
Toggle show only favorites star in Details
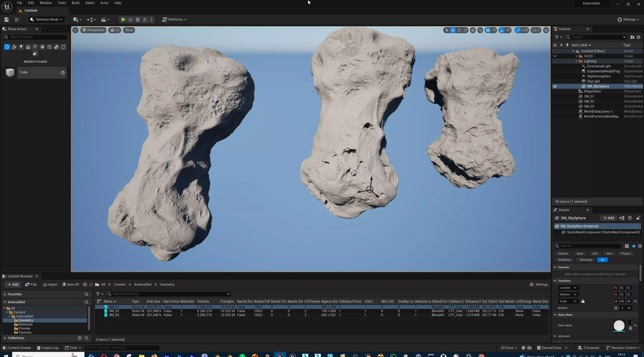633,246
